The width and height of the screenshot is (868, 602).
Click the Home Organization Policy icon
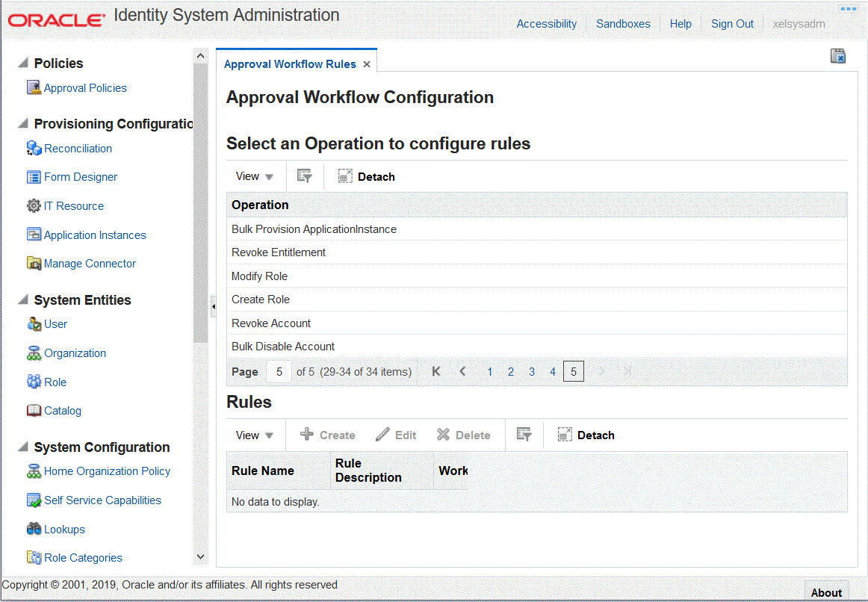coord(34,471)
